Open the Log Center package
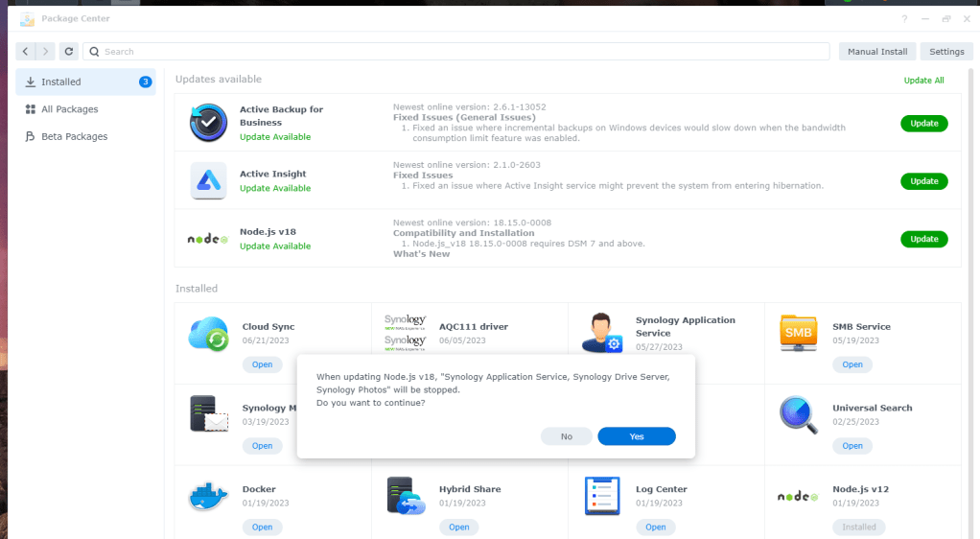The image size is (980, 539). [x=655, y=527]
